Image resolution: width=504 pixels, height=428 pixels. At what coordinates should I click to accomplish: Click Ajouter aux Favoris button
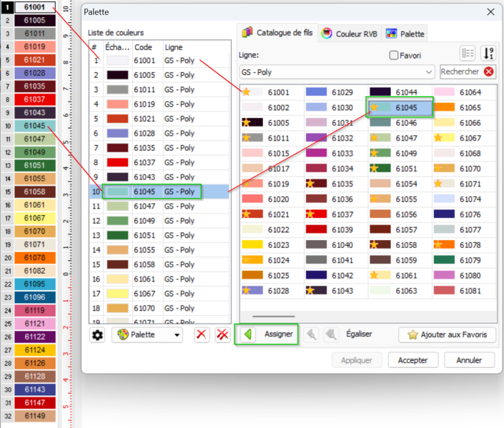[447, 335]
